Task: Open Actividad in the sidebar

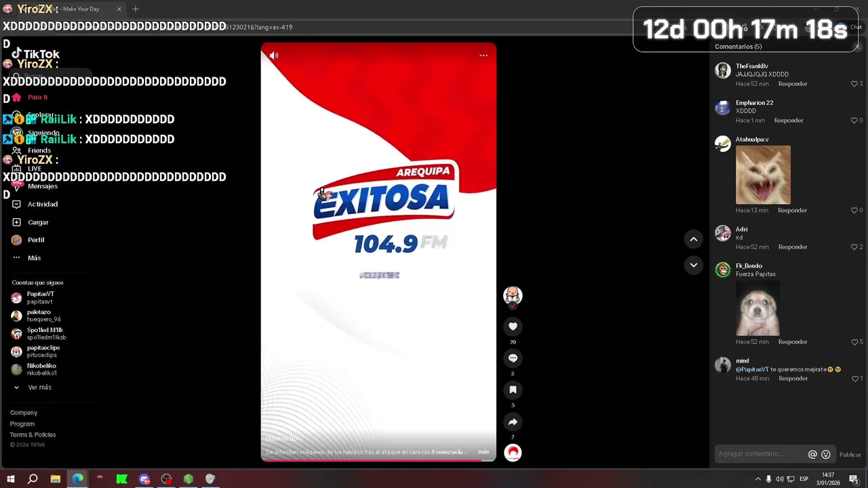Action: click(x=42, y=204)
